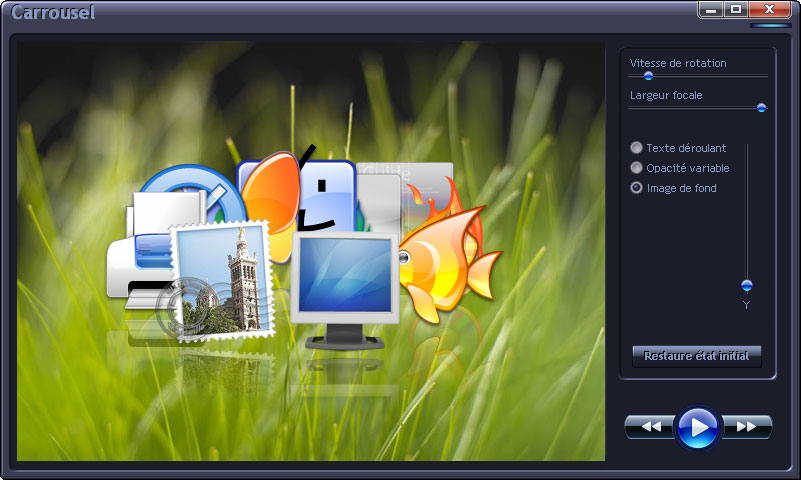801x480 pixels.
Task: Click the vertical Y slider knob
Action: coord(746,285)
